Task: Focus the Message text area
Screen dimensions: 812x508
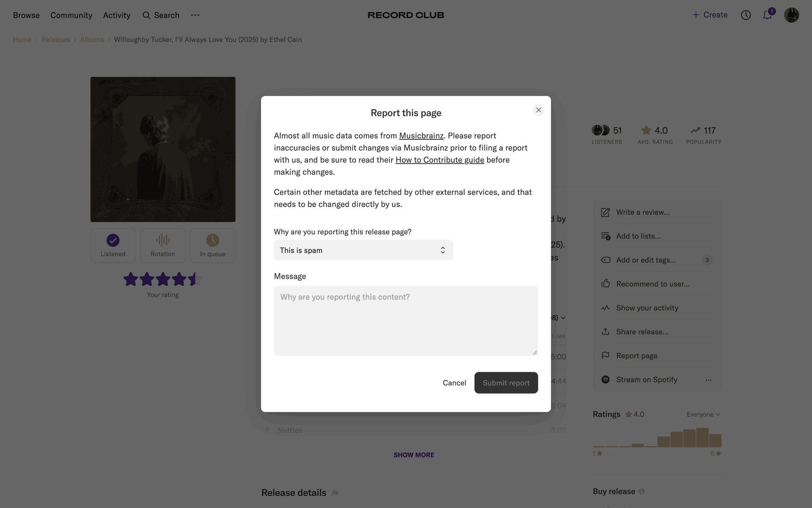Action: point(406,321)
